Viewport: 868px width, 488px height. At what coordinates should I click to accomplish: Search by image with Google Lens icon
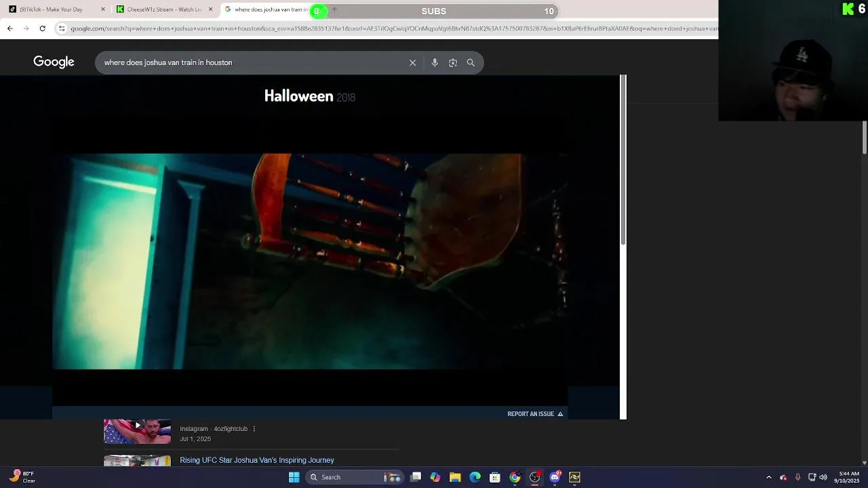[x=453, y=62]
